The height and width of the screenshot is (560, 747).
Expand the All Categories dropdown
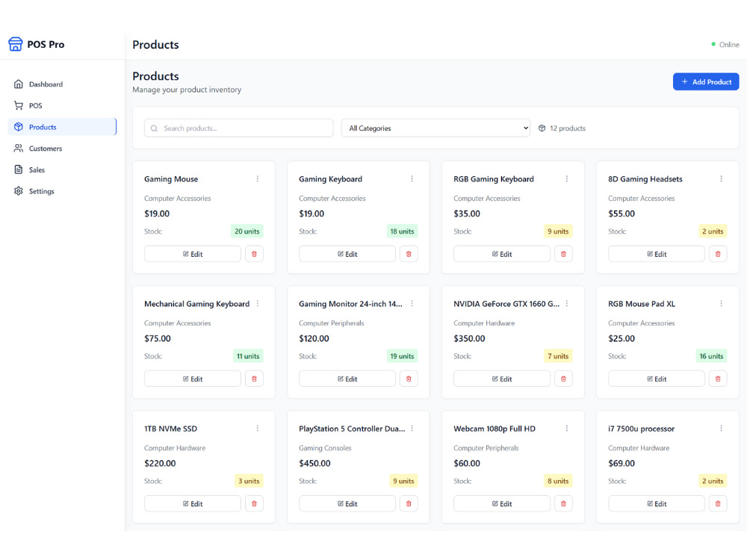[436, 128]
